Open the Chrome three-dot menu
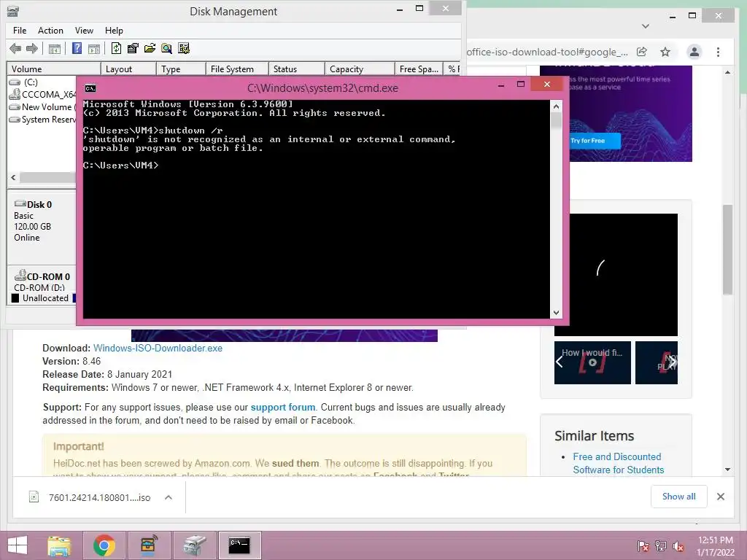The width and height of the screenshot is (747, 560). [719, 52]
